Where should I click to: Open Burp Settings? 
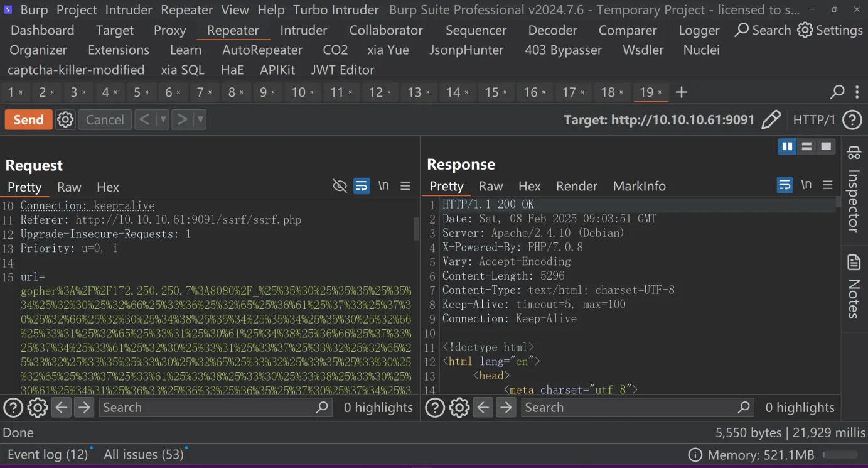point(830,30)
